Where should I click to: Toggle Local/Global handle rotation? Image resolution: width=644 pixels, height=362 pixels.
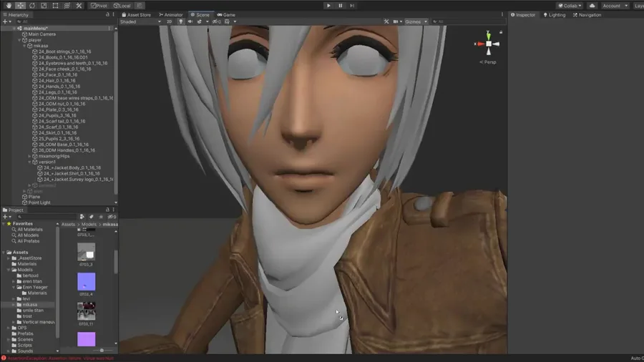(x=122, y=6)
